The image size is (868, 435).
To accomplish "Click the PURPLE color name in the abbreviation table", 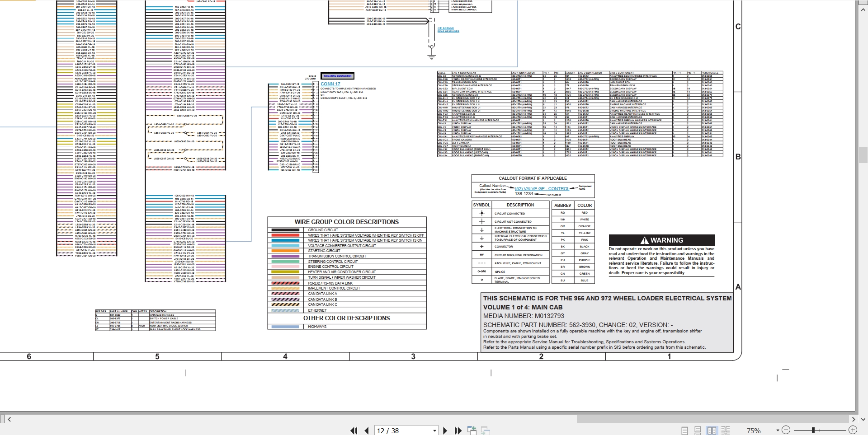I will point(585,260).
